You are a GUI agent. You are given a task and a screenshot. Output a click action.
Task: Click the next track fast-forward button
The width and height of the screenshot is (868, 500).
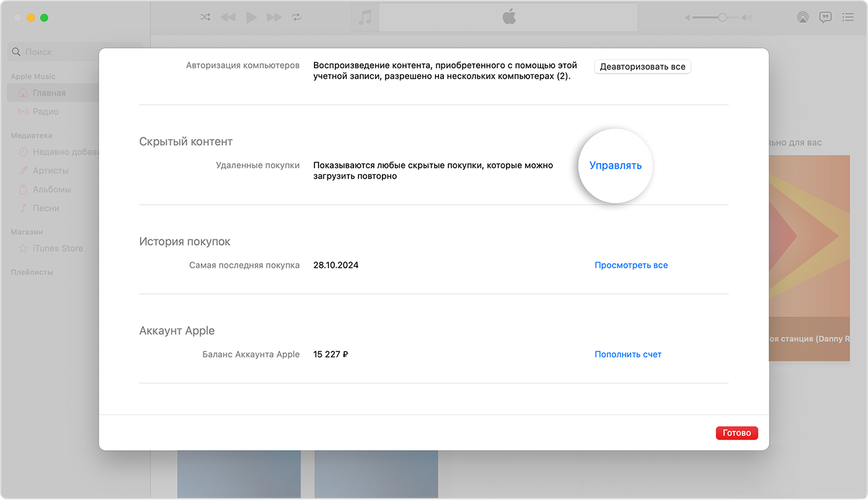(x=274, y=17)
